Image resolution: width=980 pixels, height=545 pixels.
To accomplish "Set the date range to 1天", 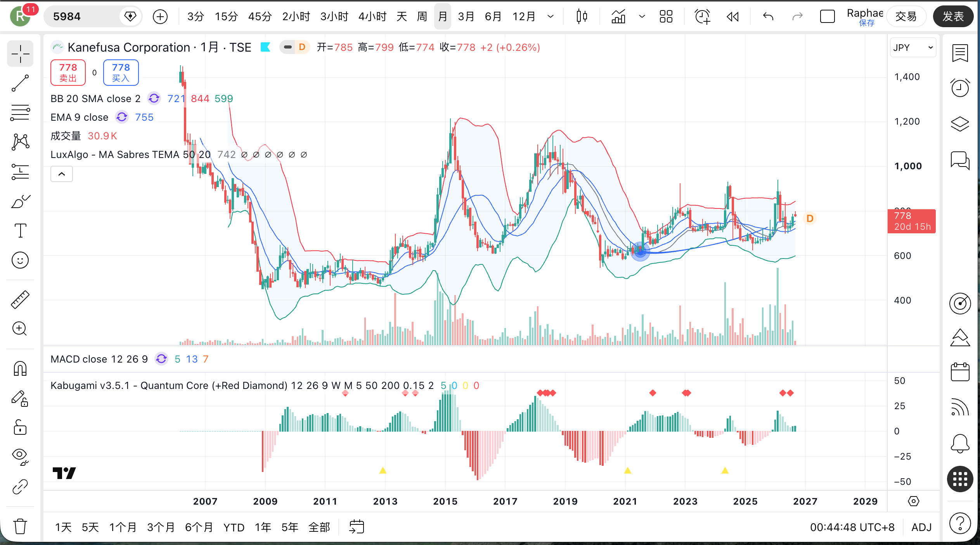I will pyautogui.click(x=63, y=527).
